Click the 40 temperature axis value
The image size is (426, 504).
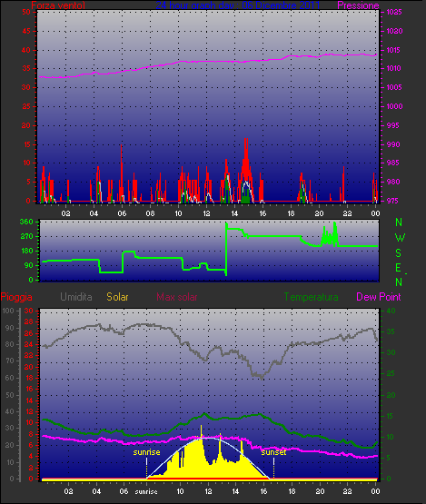[x=391, y=311]
